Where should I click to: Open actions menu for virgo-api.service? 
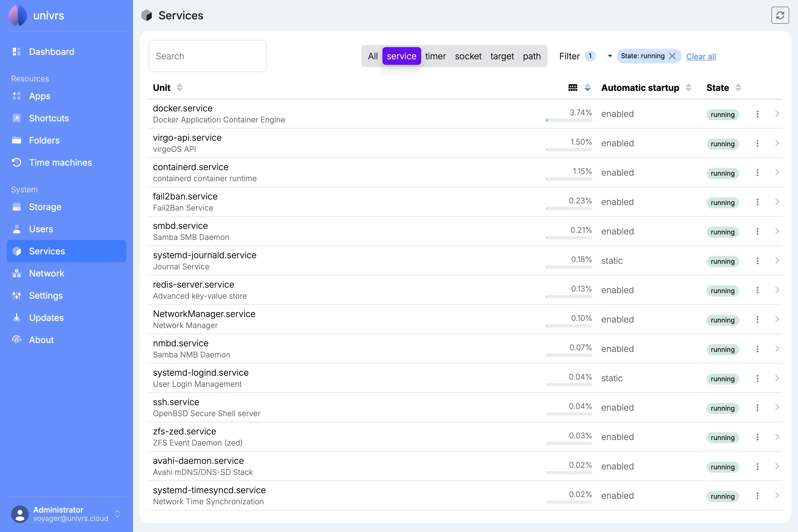(757, 143)
